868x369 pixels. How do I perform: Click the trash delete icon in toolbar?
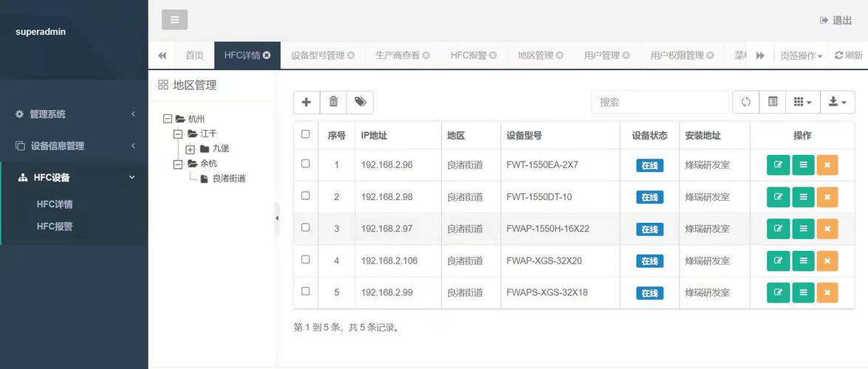pyautogui.click(x=333, y=103)
